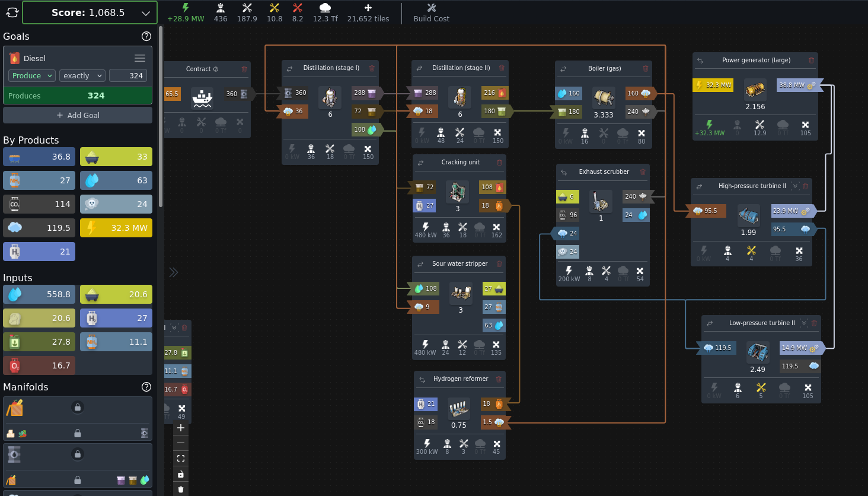Click the refresh arrows icon beside Score

click(x=12, y=12)
